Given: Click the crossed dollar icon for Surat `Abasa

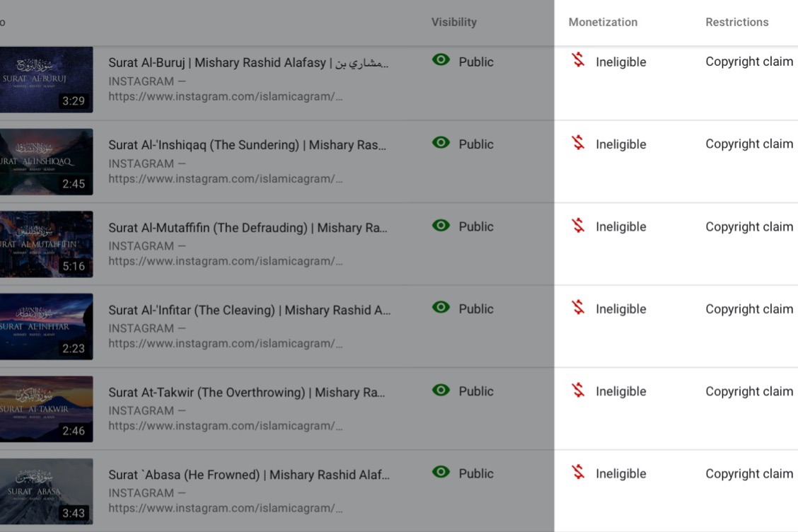Looking at the screenshot, I should (579, 473).
